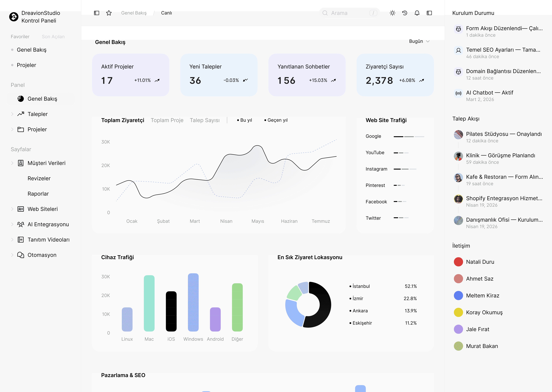Open the Aktif Projeler stat card
The width and height of the screenshot is (552, 392).
pyautogui.click(x=131, y=75)
